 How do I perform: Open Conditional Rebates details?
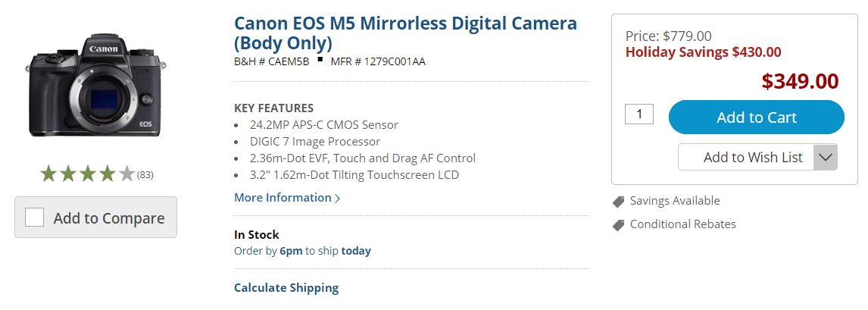(x=682, y=224)
